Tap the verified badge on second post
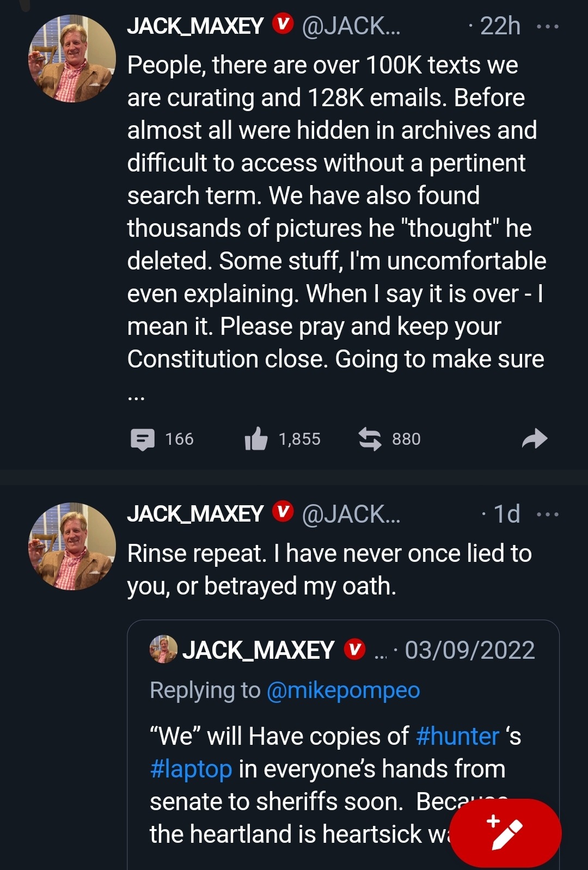 [x=283, y=512]
